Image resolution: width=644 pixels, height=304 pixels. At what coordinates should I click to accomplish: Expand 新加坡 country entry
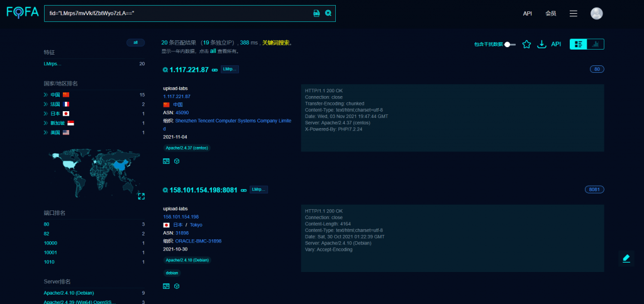click(x=46, y=123)
